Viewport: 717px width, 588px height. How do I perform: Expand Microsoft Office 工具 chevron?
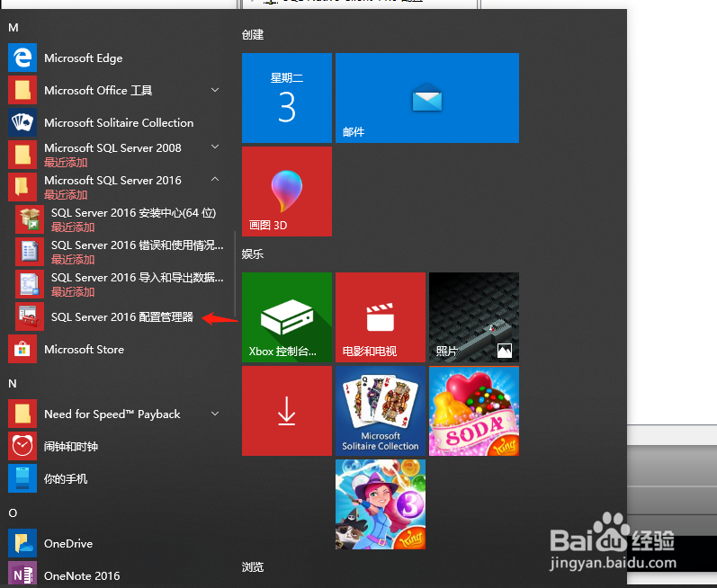(x=215, y=90)
